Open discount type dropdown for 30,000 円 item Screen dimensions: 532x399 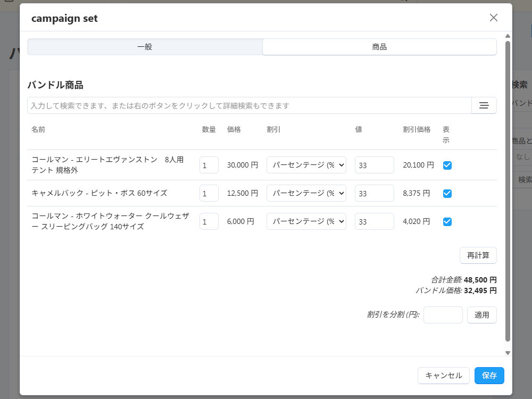point(306,165)
